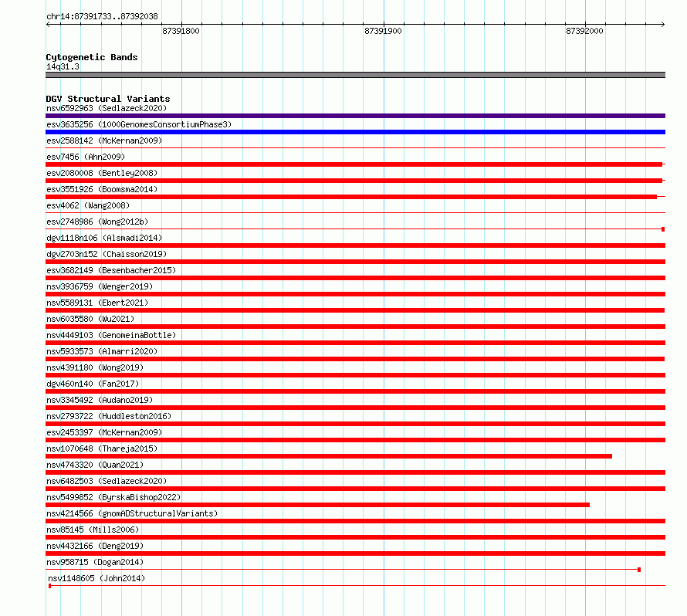
Task: Click the blue esv3635256 variant bar
Action: (x=355, y=132)
